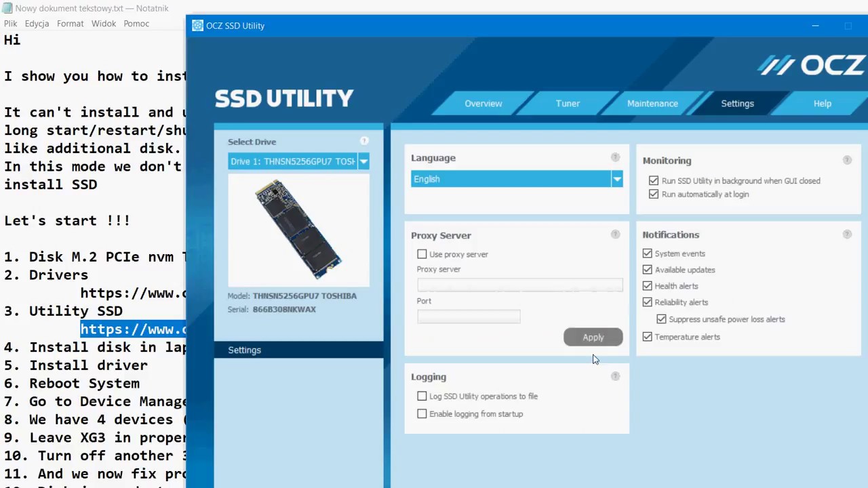Switch to the Tuner tab
868x488 pixels.
(568, 104)
